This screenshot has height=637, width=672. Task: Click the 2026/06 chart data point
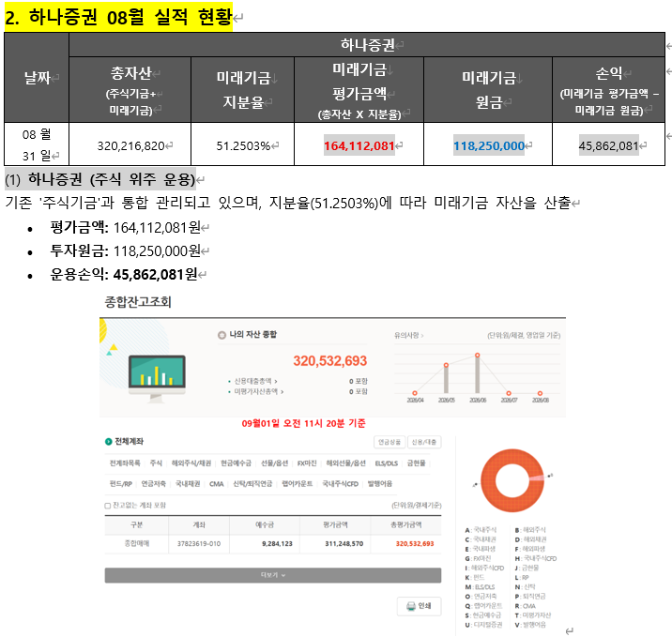[x=478, y=356]
